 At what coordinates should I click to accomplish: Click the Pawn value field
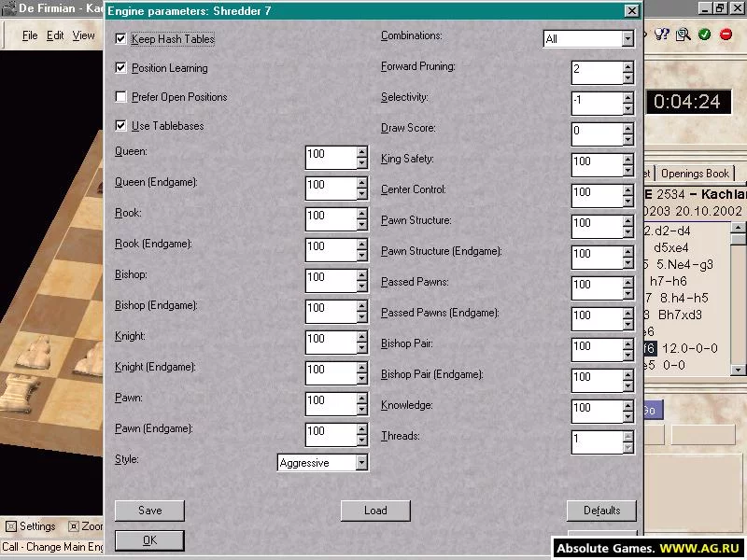click(x=331, y=404)
